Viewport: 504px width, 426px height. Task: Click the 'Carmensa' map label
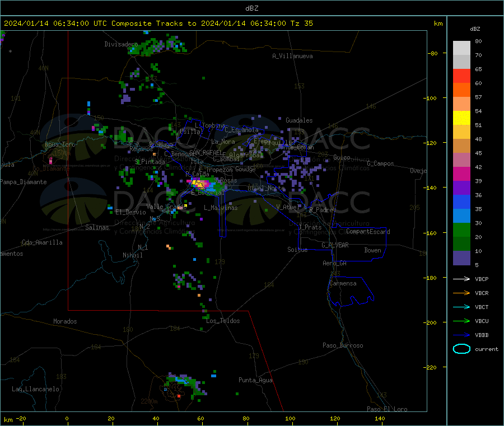click(x=343, y=283)
